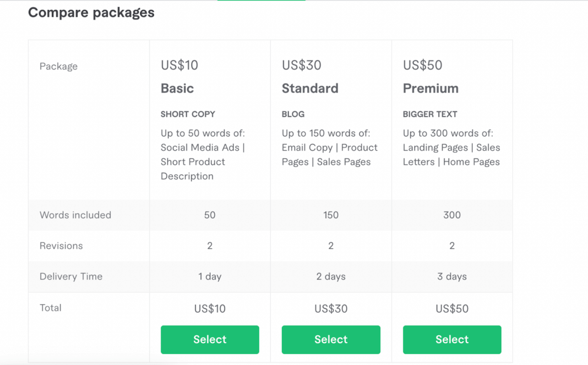The height and width of the screenshot is (365, 588).
Task: Click the Revisions row label
Action: pyautogui.click(x=61, y=246)
